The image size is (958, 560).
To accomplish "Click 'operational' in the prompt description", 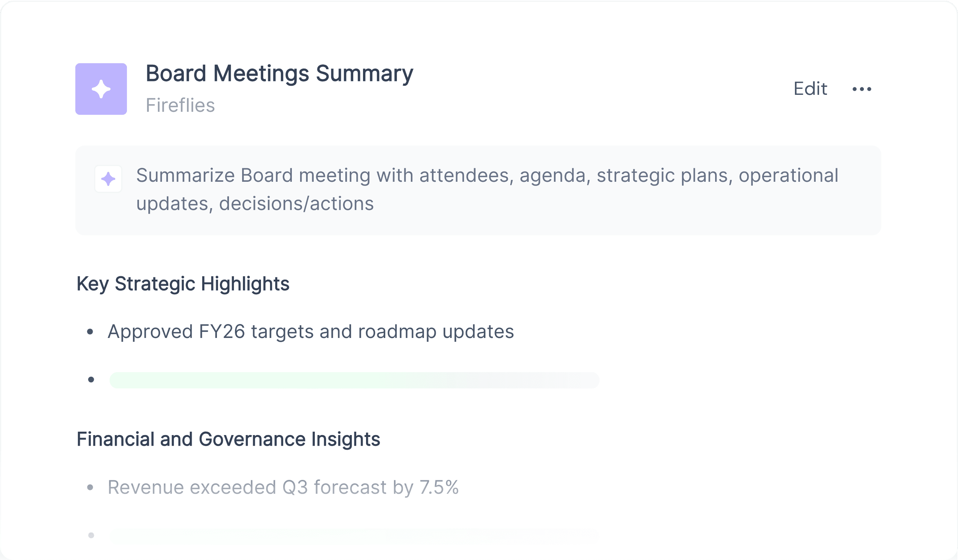I will [x=788, y=175].
